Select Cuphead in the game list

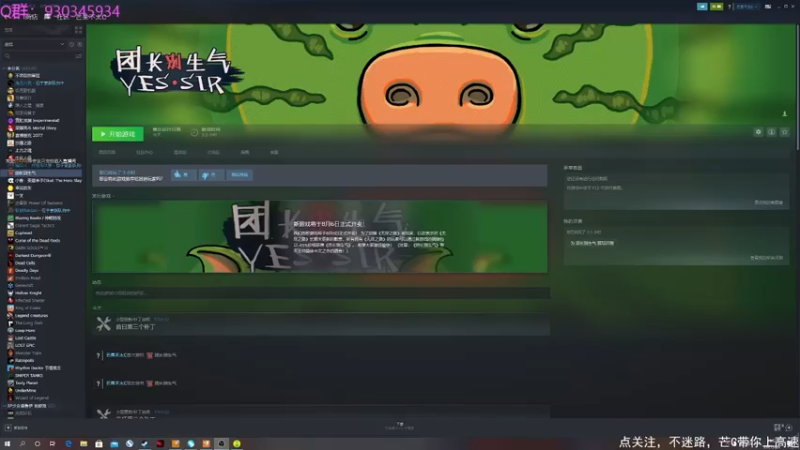tap(23, 233)
